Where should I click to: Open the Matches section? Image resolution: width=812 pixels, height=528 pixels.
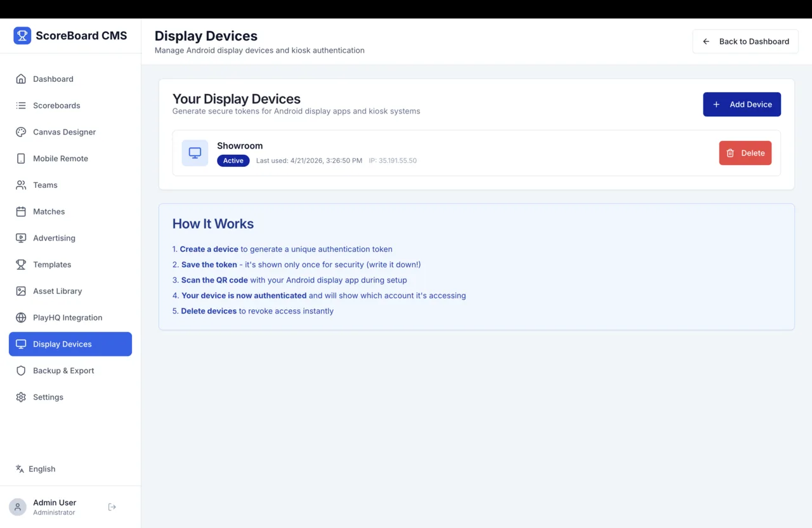point(49,211)
